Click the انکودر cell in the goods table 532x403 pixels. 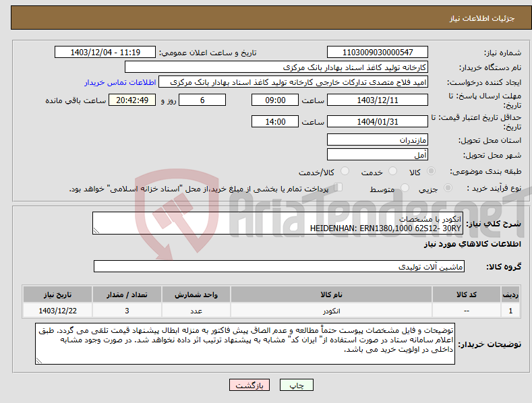tap(331, 311)
